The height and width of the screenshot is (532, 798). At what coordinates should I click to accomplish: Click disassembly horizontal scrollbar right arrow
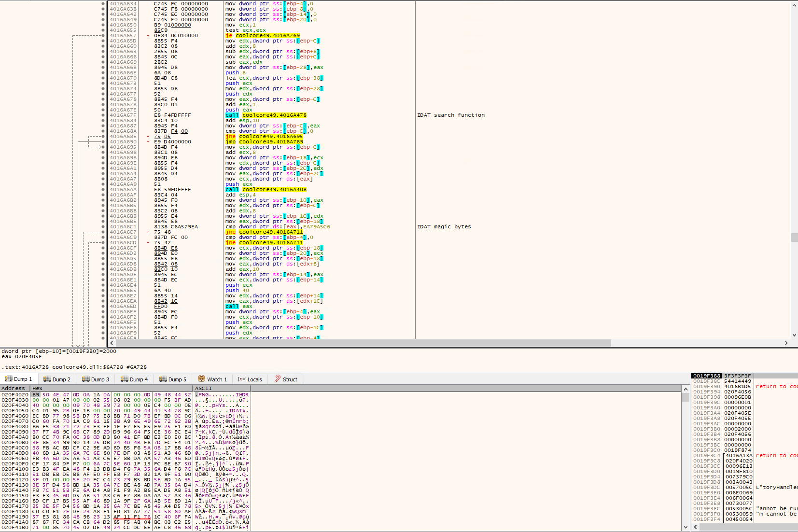pos(786,343)
